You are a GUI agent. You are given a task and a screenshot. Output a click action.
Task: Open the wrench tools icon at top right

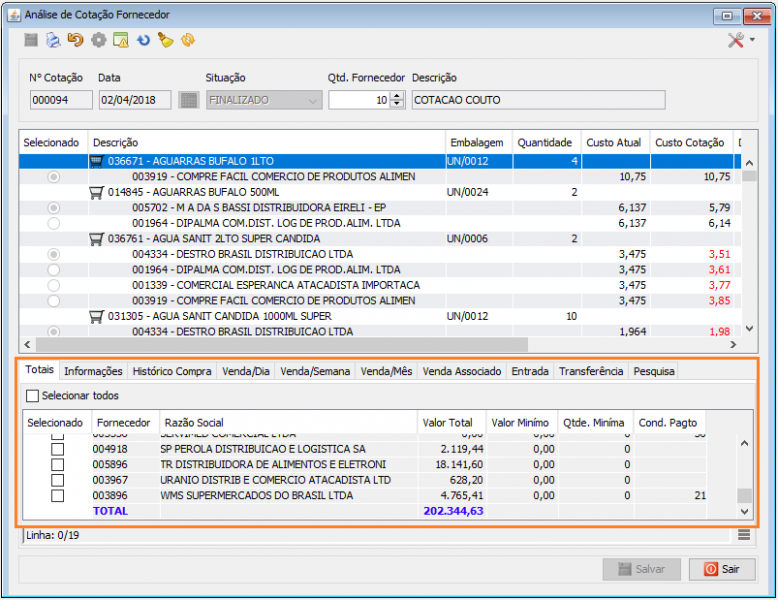736,40
